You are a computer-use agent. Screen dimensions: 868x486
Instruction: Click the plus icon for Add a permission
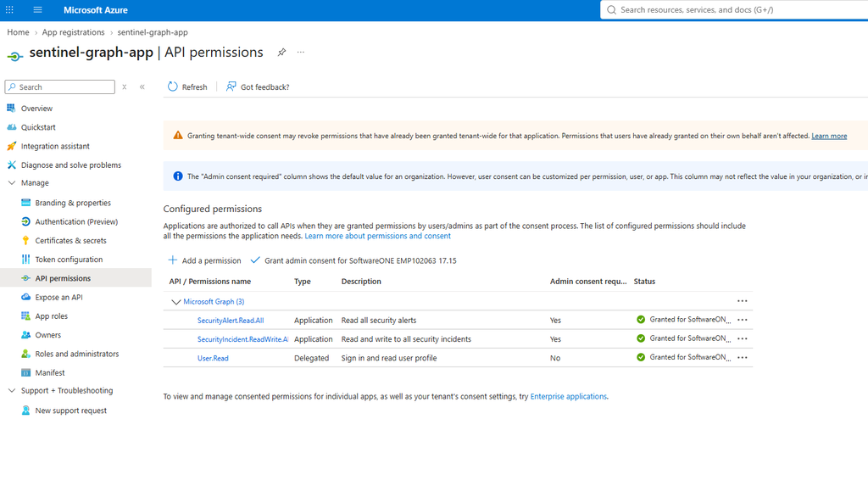[173, 260]
